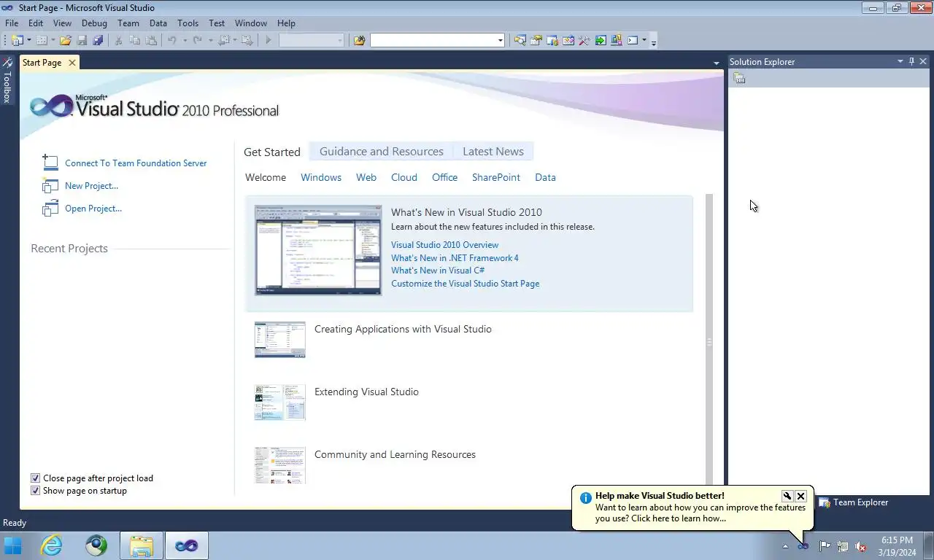Open the Visual Studio 2010 Overview link
This screenshot has height=560, width=934.
[444, 245]
